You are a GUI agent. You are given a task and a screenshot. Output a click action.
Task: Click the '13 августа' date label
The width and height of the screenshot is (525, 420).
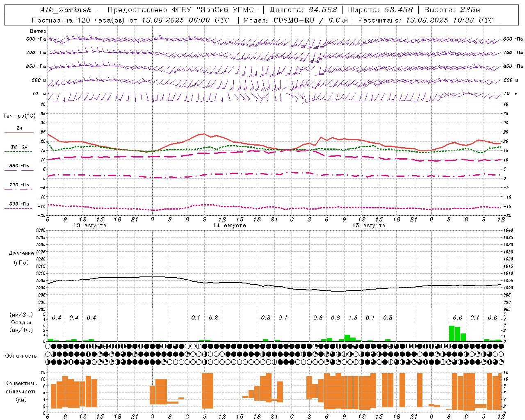click(x=90, y=226)
